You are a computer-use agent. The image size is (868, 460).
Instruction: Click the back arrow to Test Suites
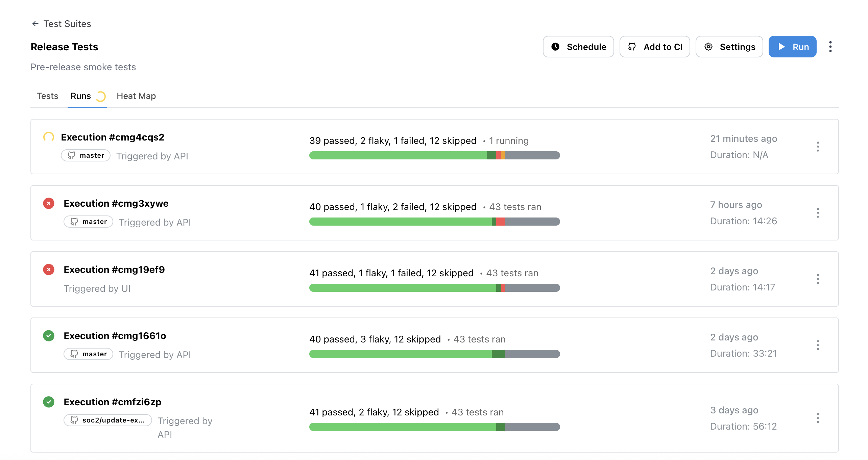35,24
